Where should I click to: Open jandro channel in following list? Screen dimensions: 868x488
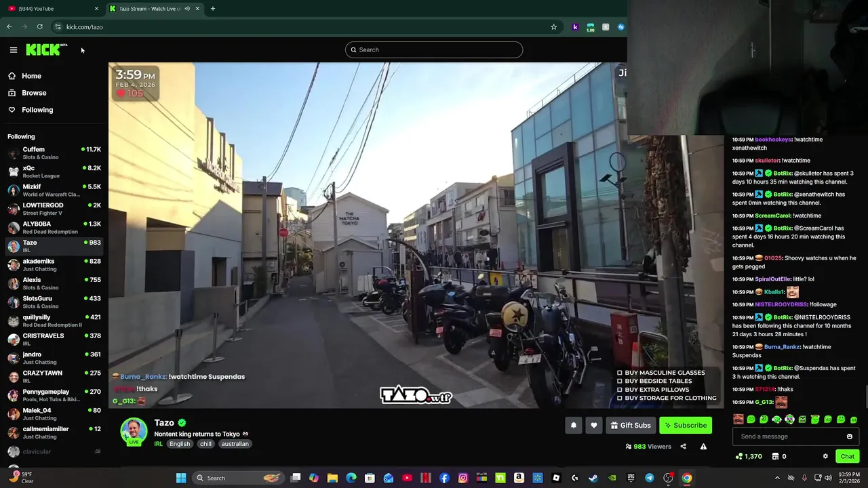click(54, 358)
